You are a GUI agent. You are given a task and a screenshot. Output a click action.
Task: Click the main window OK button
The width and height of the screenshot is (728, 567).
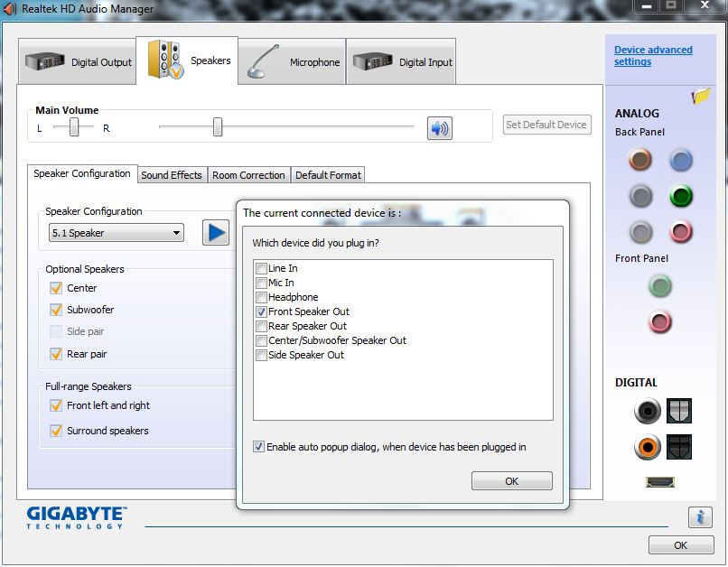pyautogui.click(x=681, y=545)
